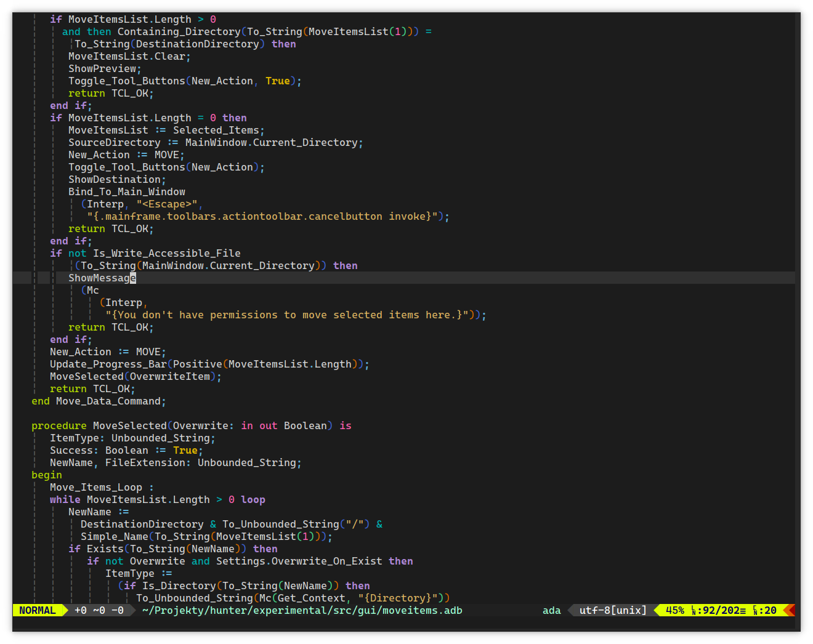
Task: Click the line 'if MoveItemsList.Length > 0'
Action: (133, 19)
